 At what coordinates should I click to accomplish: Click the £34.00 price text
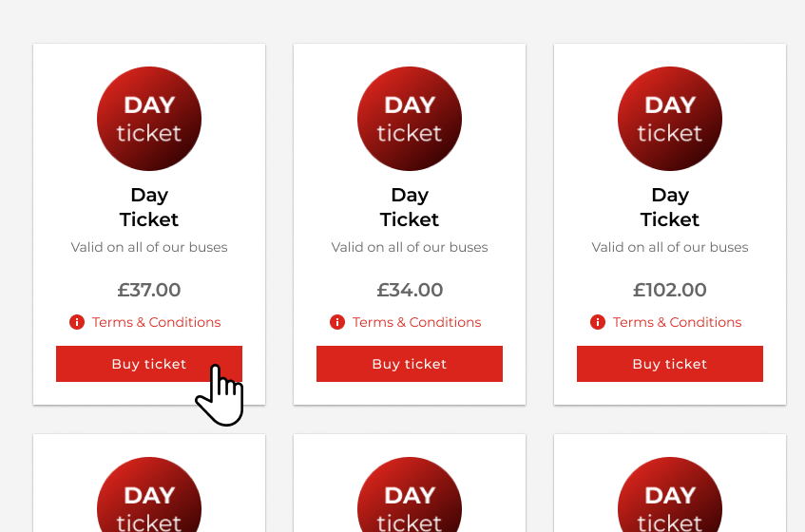(410, 290)
